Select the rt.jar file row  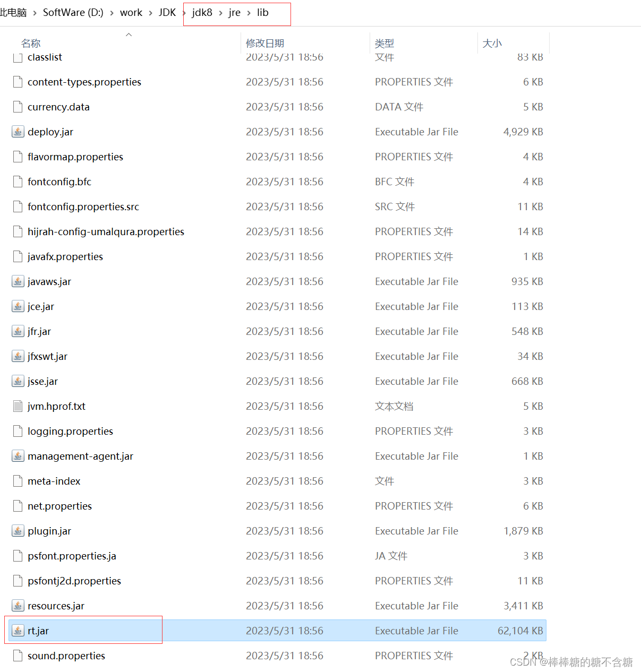[159, 630]
